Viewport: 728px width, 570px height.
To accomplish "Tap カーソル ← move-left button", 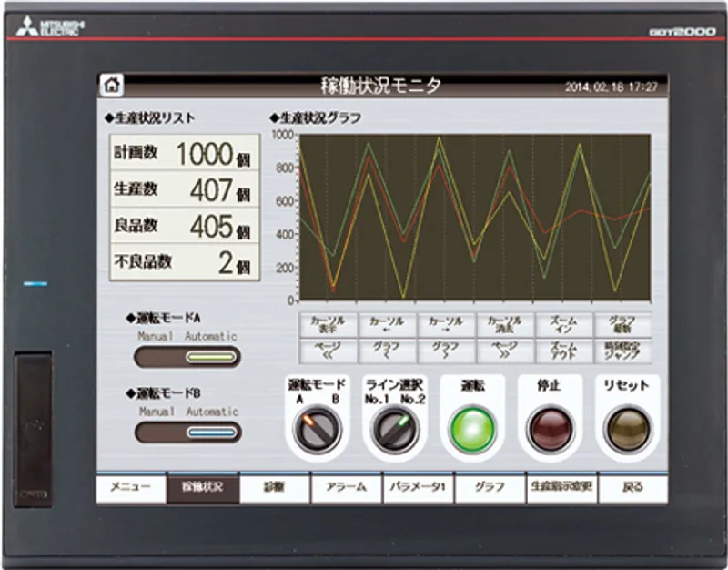I will point(387,325).
